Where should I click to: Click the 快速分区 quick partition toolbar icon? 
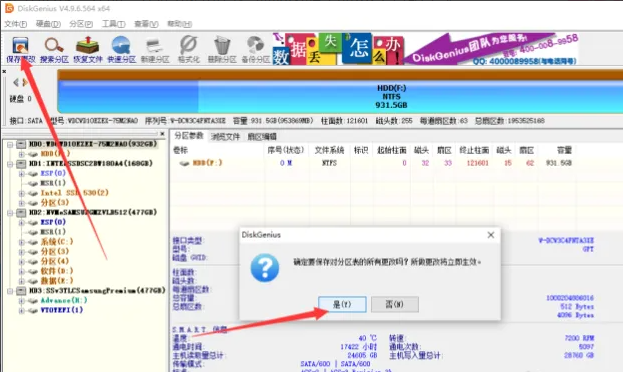(x=121, y=50)
